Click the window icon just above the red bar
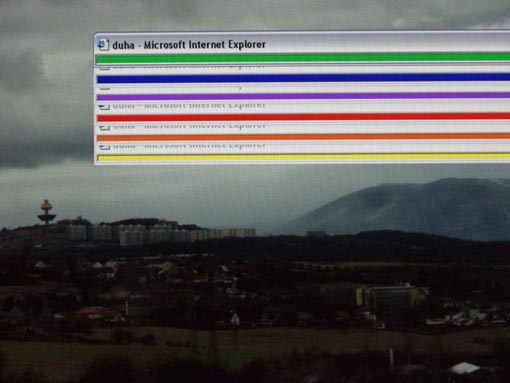 click(104, 107)
